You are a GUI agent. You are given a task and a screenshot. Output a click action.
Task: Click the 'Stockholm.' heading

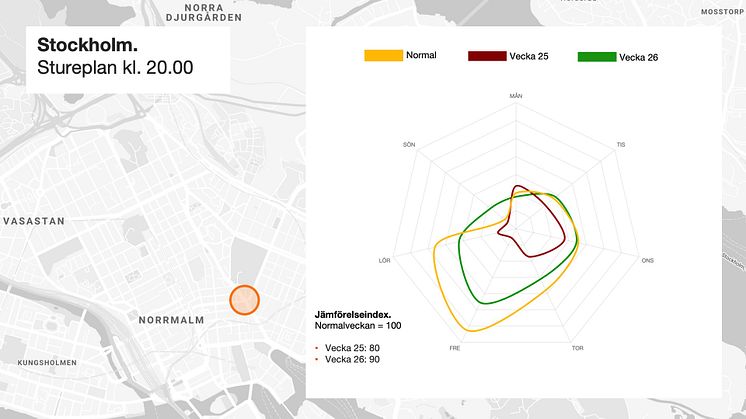pyautogui.click(x=88, y=45)
